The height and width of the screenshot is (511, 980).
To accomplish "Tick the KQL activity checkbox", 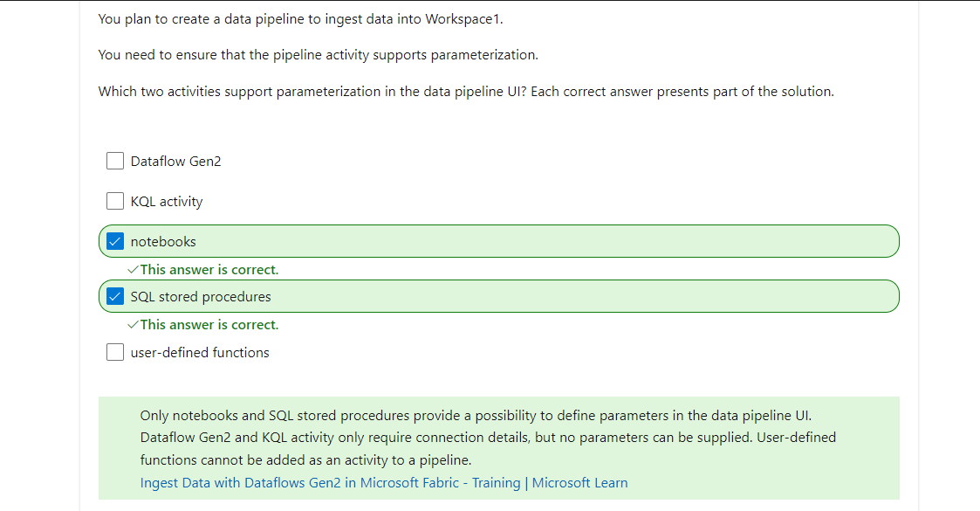I will point(115,201).
